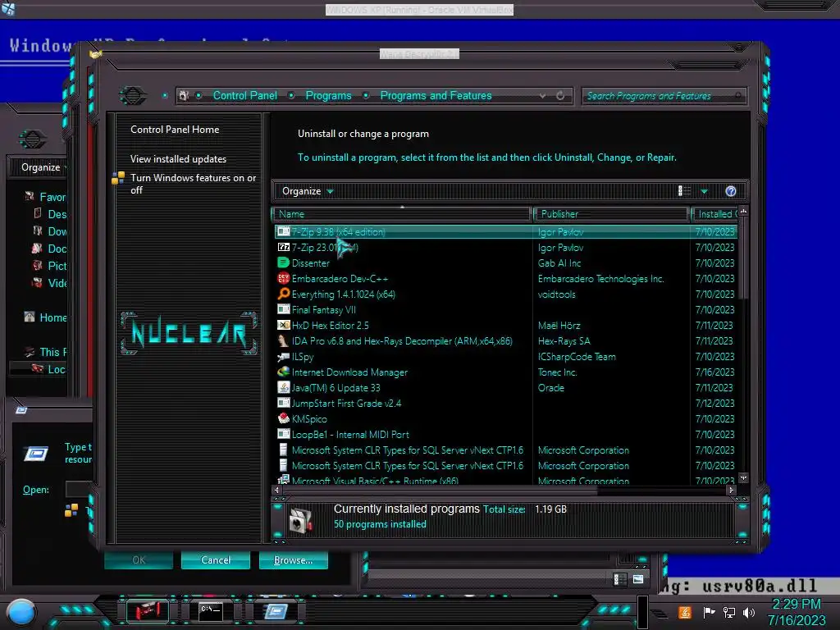This screenshot has width=840, height=630.
Task: Click the voidtools publisher cell
Action: (557, 294)
